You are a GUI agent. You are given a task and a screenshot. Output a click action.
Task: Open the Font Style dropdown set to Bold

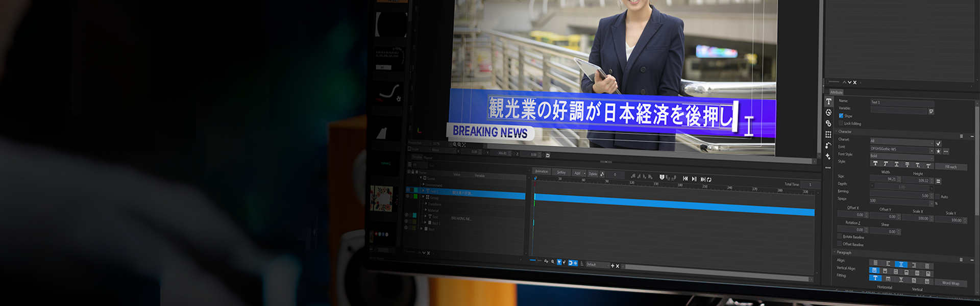(x=902, y=156)
